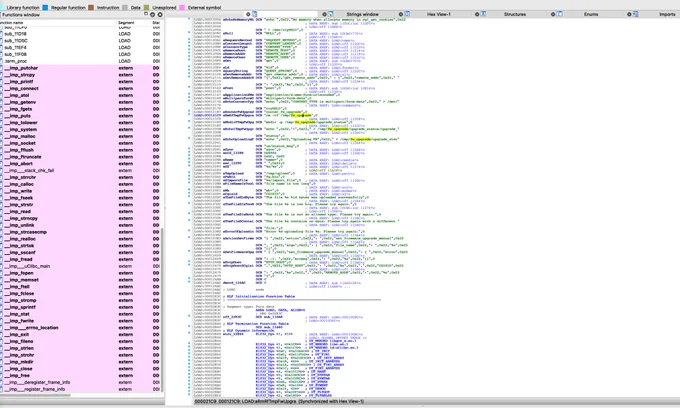Select __imp_strncpy in function list
The width and height of the screenshot is (680, 408).
pos(80,219)
